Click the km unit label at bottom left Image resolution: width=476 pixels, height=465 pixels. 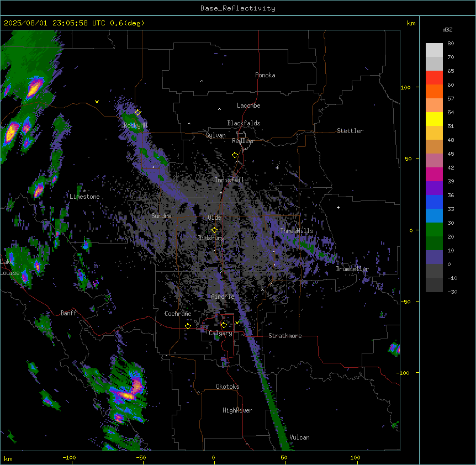coord(8,458)
